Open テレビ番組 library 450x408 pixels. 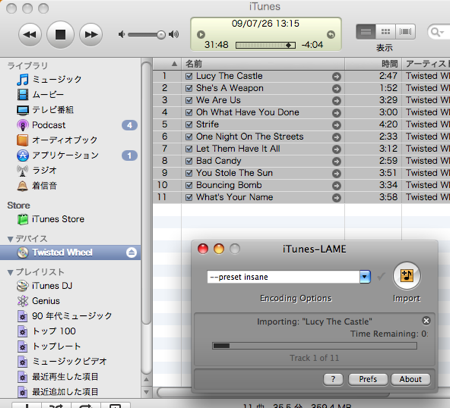(53, 110)
